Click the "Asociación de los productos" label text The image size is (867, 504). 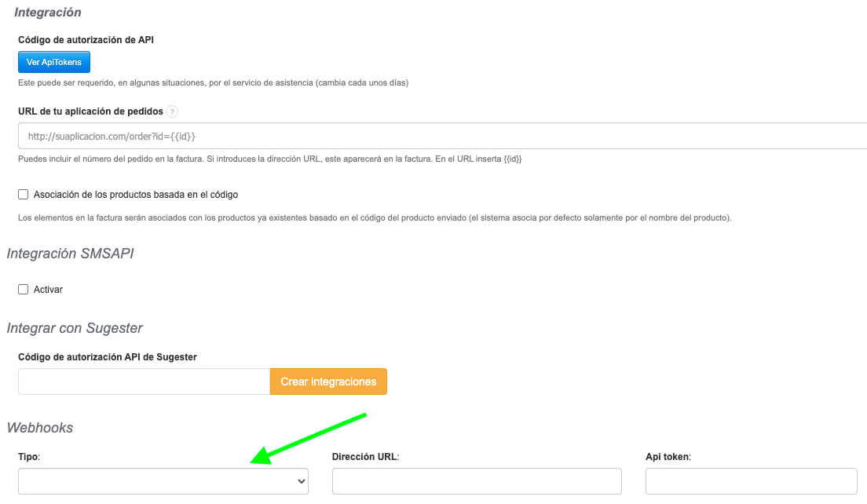click(x=136, y=194)
